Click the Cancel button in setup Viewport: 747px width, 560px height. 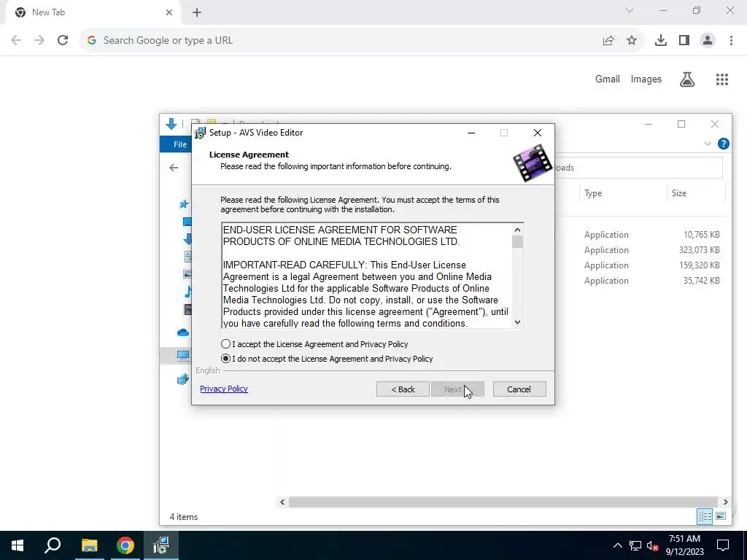(x=519, y=389)
